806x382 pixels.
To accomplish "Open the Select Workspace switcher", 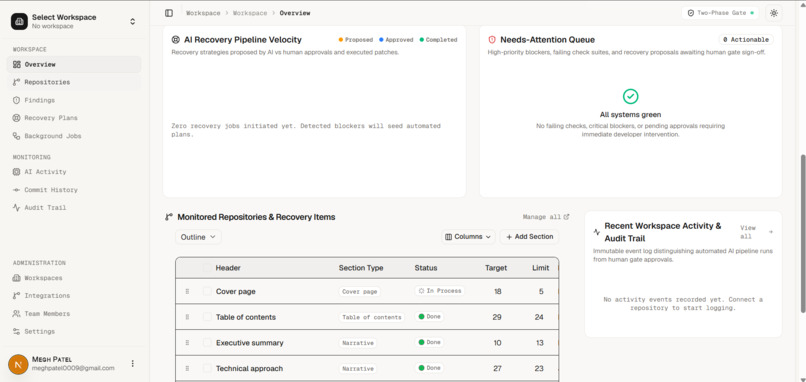I will pyautogui.click(x=75, y=22).
